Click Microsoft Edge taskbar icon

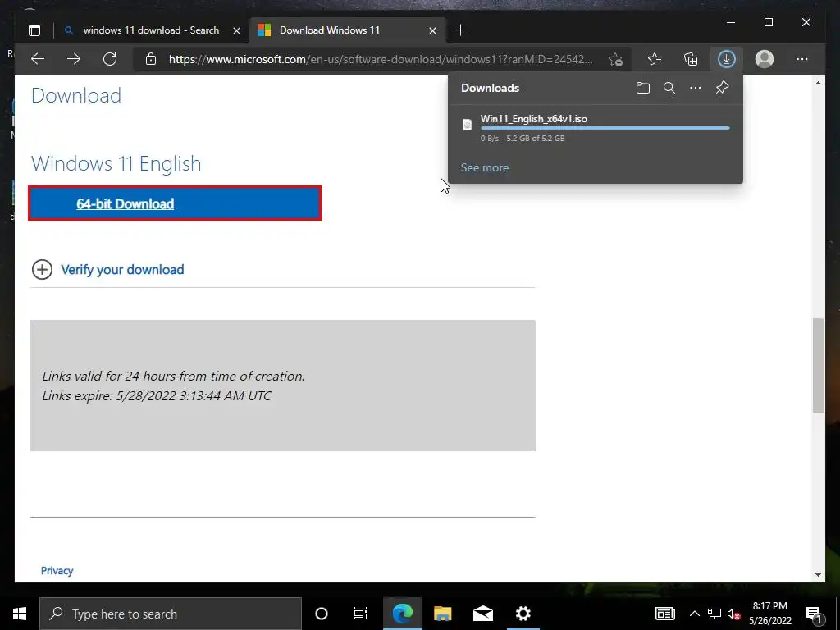pos(402,614)
